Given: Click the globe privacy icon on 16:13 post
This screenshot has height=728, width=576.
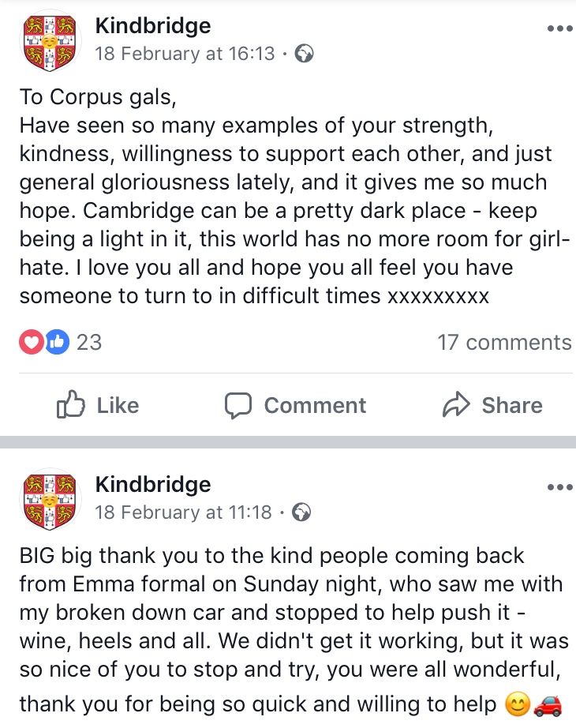Looking at the screenshot, I should [305, 54].
